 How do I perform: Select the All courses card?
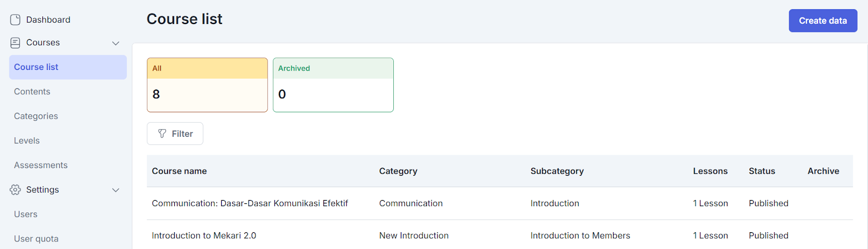point(207,85)
